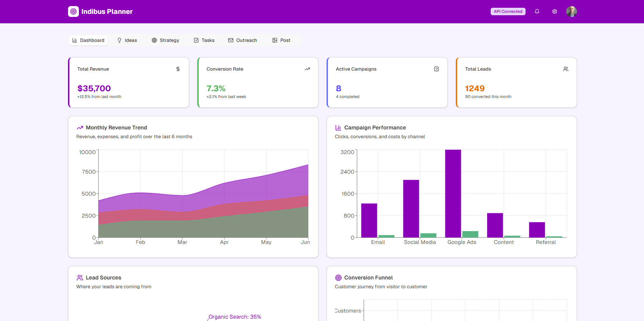Click the dollar icon on Total Revenue

(178, 69)
